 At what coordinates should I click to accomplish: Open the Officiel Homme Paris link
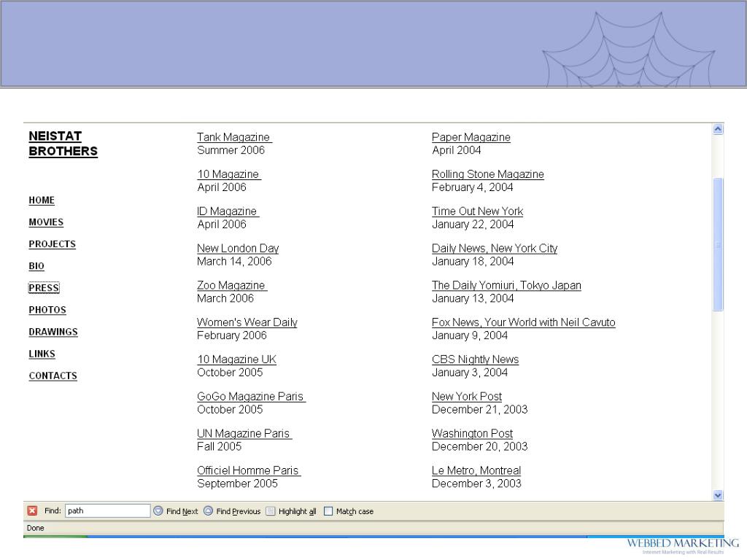(249, 470)
